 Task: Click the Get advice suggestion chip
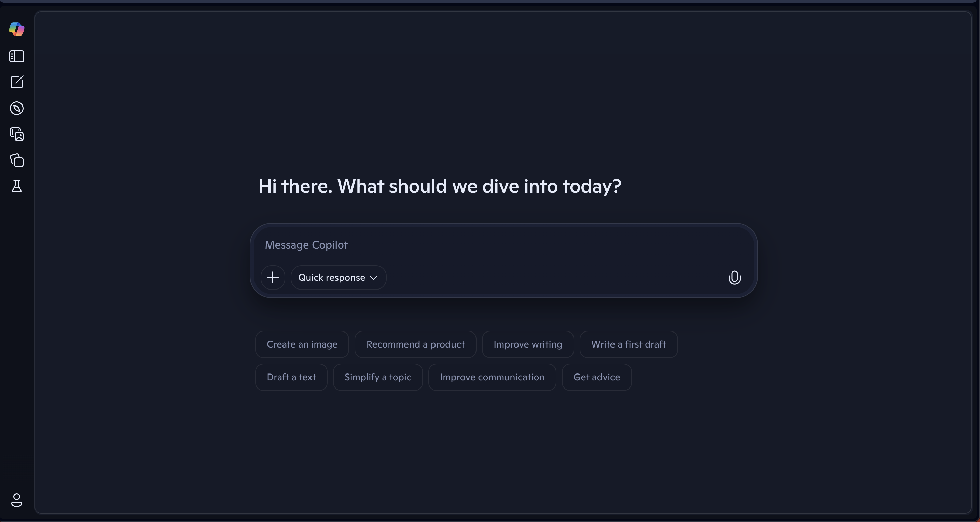[x=596, y=377]
